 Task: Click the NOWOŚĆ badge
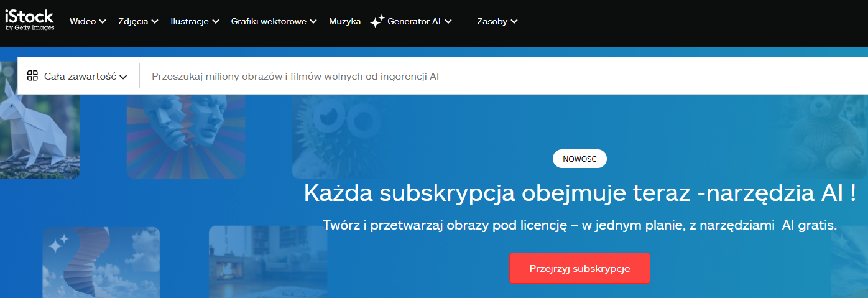click(x=579, y=159)
